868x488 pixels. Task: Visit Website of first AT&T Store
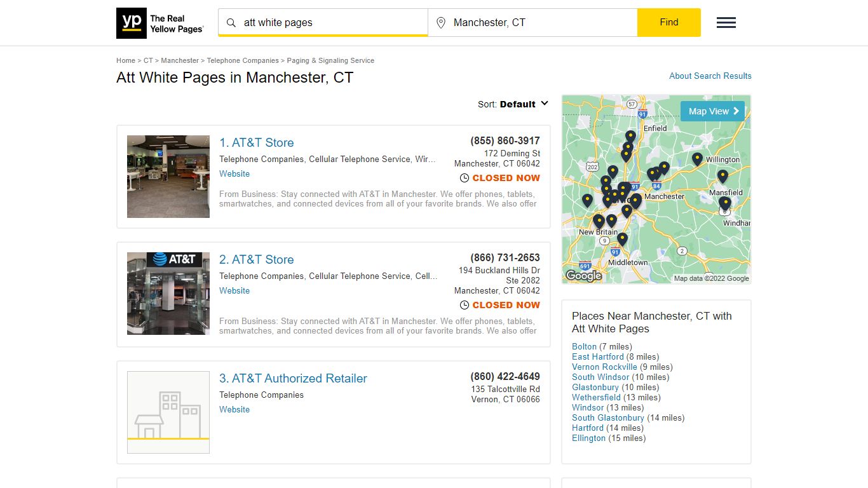click(234, 174)
